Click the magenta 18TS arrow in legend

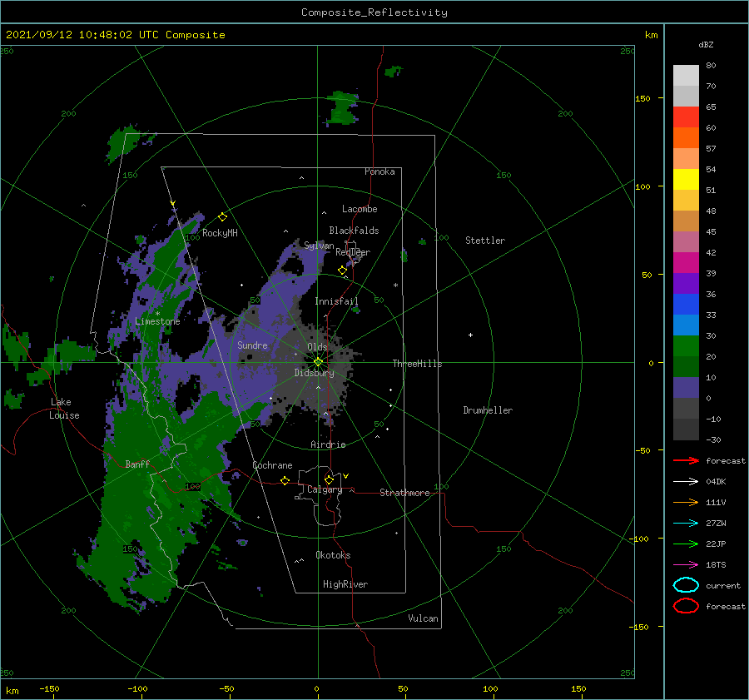click(x=686, y=565)
